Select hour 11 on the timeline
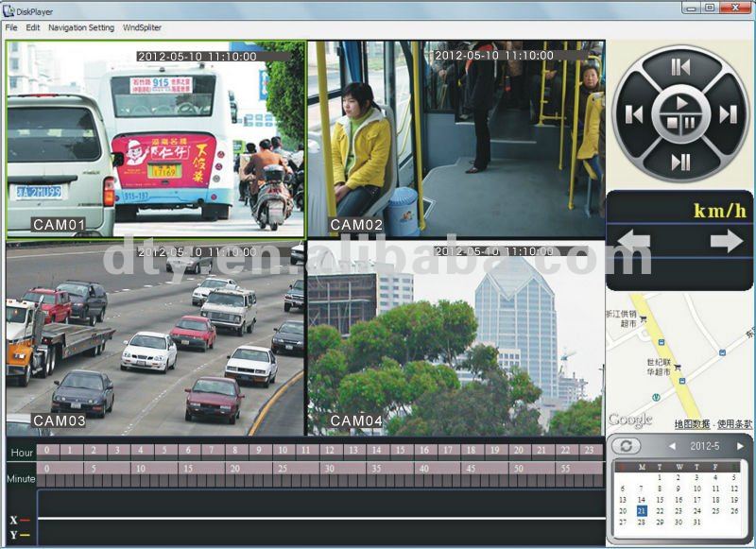This screenshot has width=756, height=549. pos(308,451)
